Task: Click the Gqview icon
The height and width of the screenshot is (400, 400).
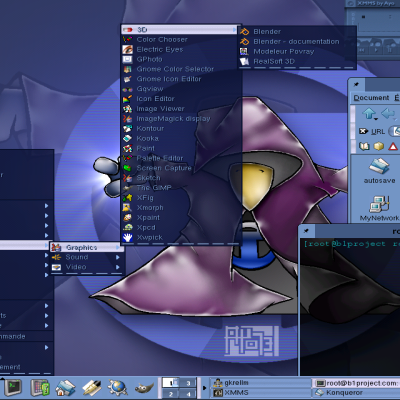Action: click(127, 89)
